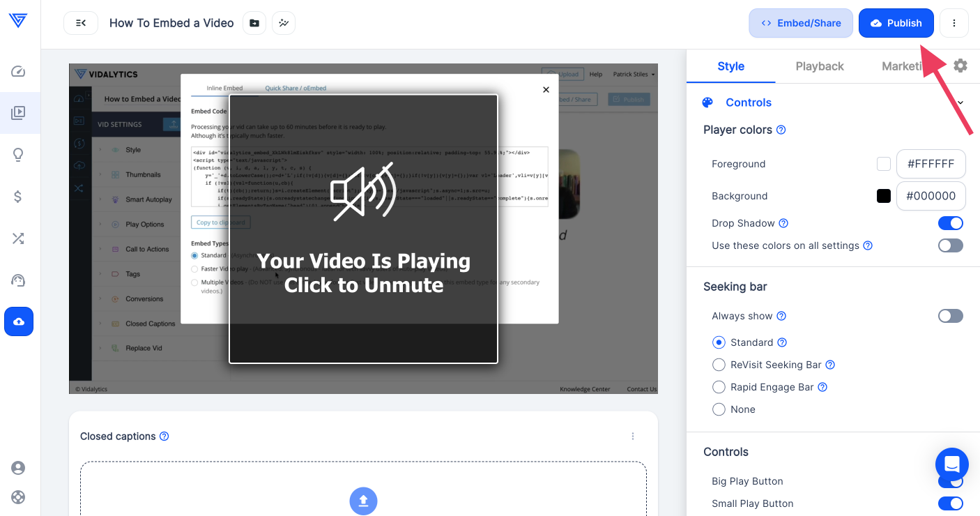The image size is (980, 516).
Task: Open the dashboard speedometer icon in sidebar
Action: coord(19,71)
